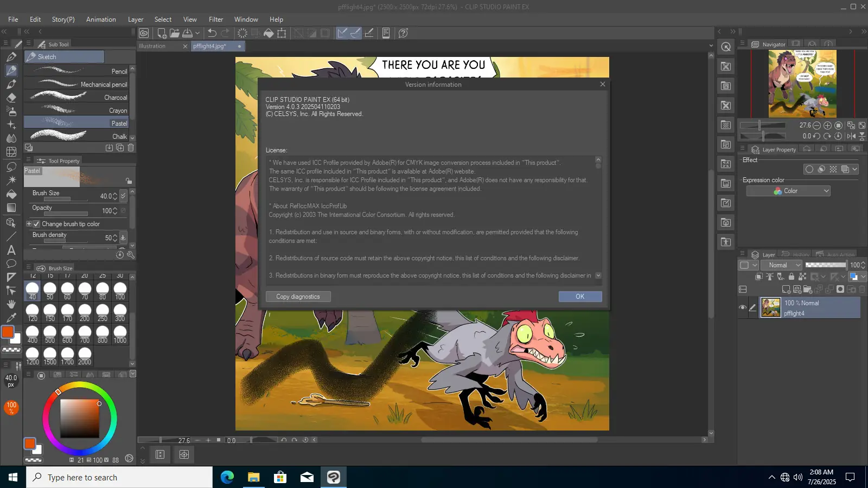Image resolution: width=868 pixels, height=488 pixels.
Task: Toggle Snap to Special Ruler in command bar
Action: pyautogui.click(x=355, y=33)
